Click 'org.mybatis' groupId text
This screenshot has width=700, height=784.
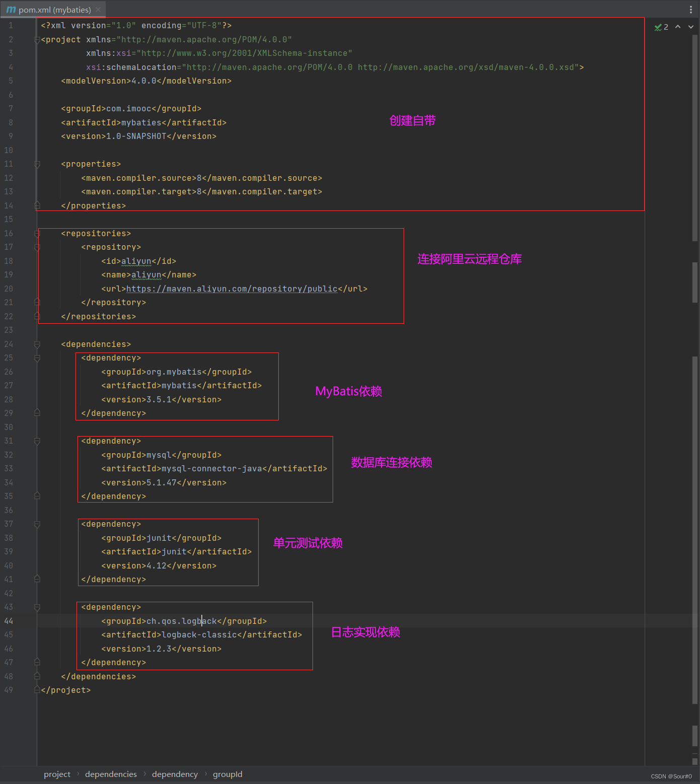174,372
